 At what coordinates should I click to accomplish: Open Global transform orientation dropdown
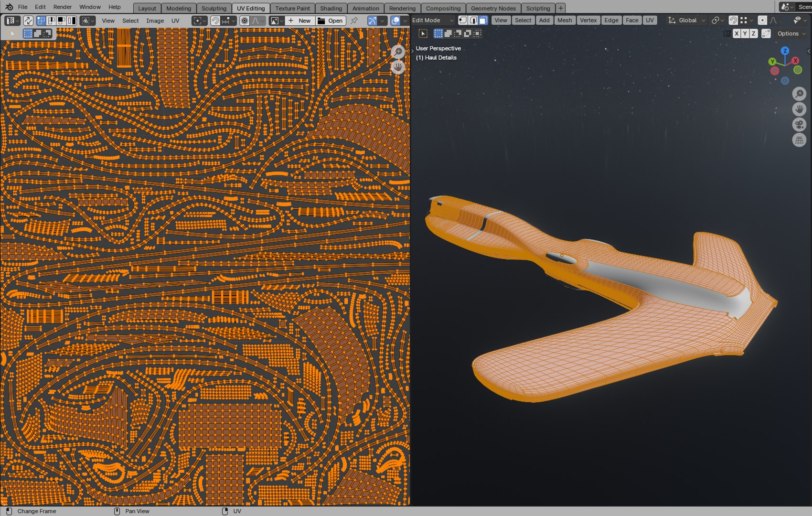[x=687, y=20]
